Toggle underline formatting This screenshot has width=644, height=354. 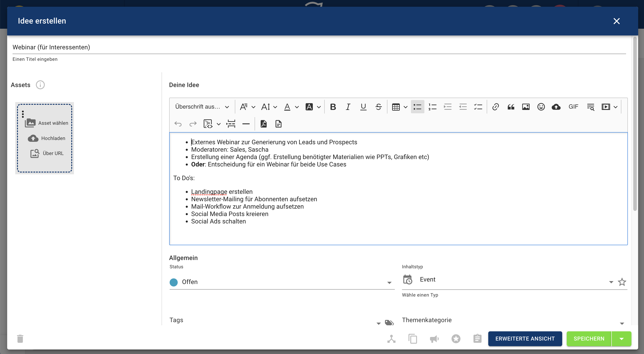(363, 107)
